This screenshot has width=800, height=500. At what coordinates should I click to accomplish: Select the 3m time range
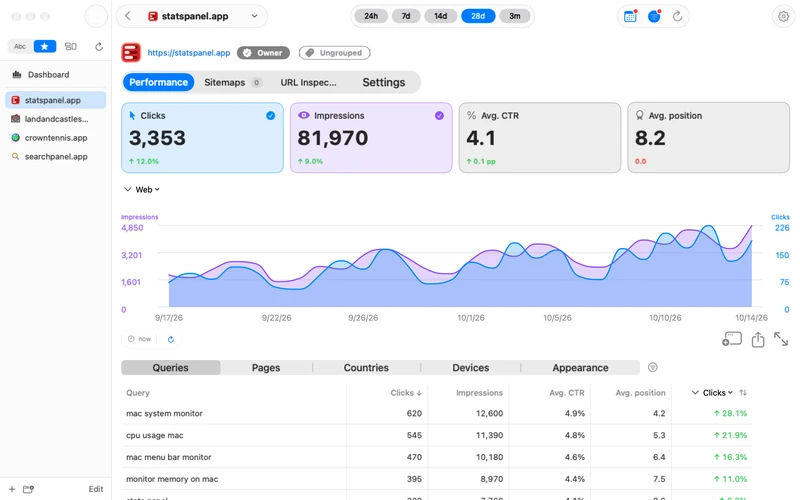514,16
